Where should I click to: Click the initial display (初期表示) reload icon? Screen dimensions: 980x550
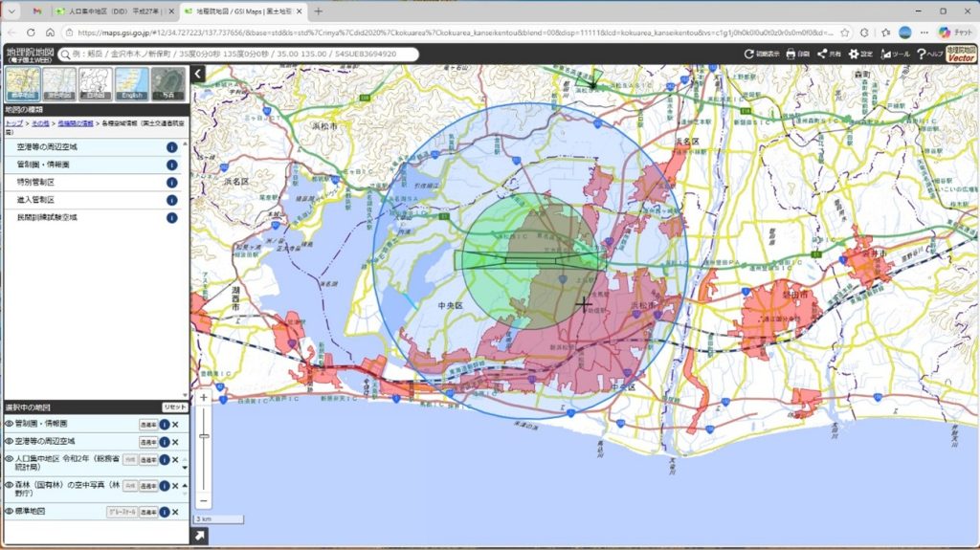(761, 55)
